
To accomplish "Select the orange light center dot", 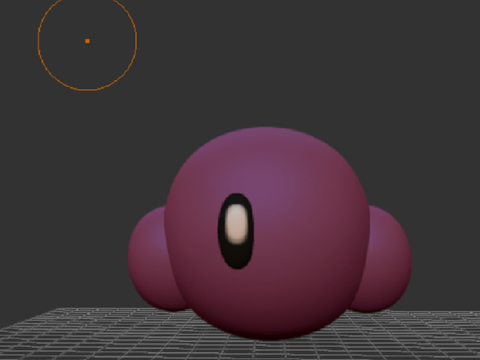I will point(87,41).
